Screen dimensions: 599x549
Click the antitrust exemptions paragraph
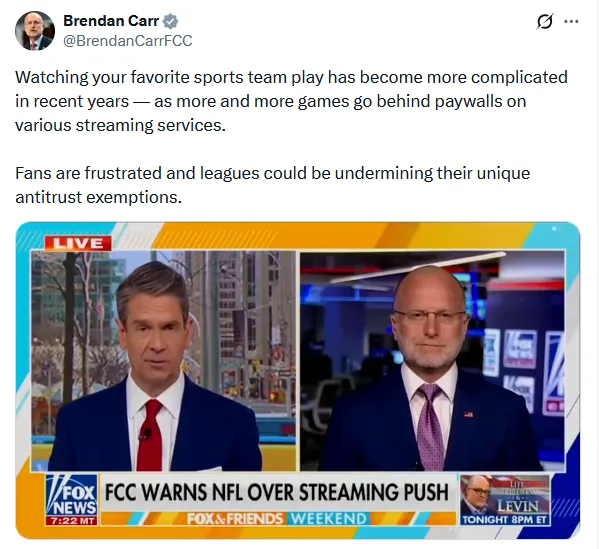(x=272, y=185)
